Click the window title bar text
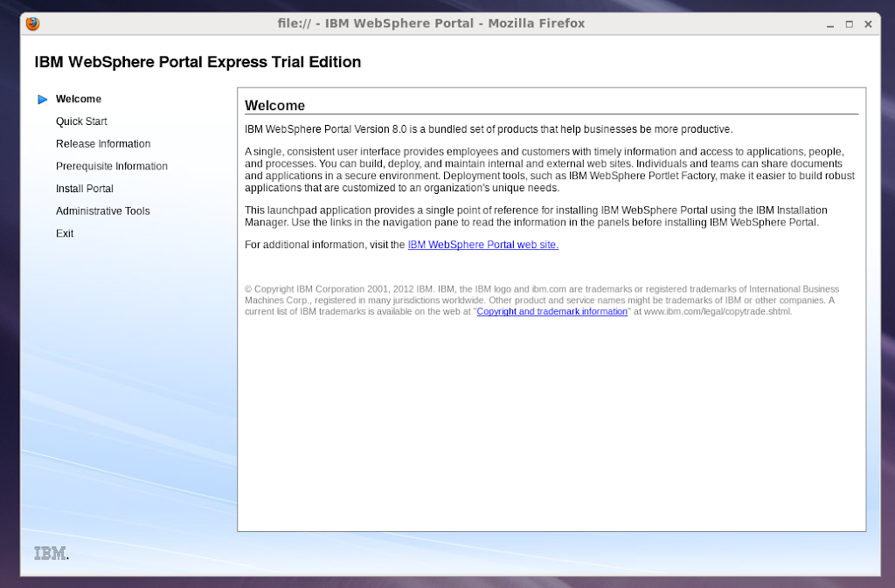 tap(431, 24)
